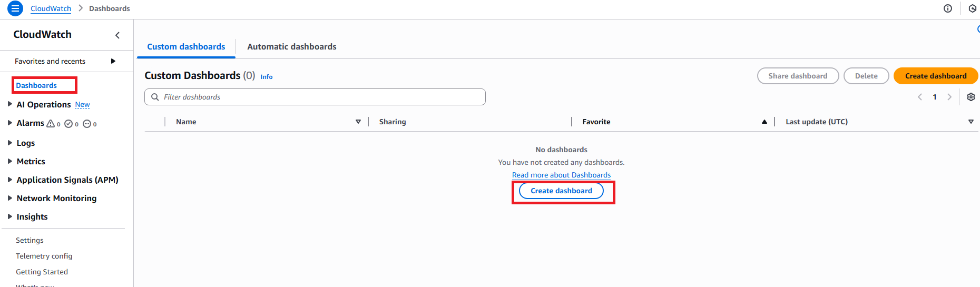Open Read more about Dashboards link
Image resolution: width=980 pixels, height=287 pixels.
[x=562, y=175]
